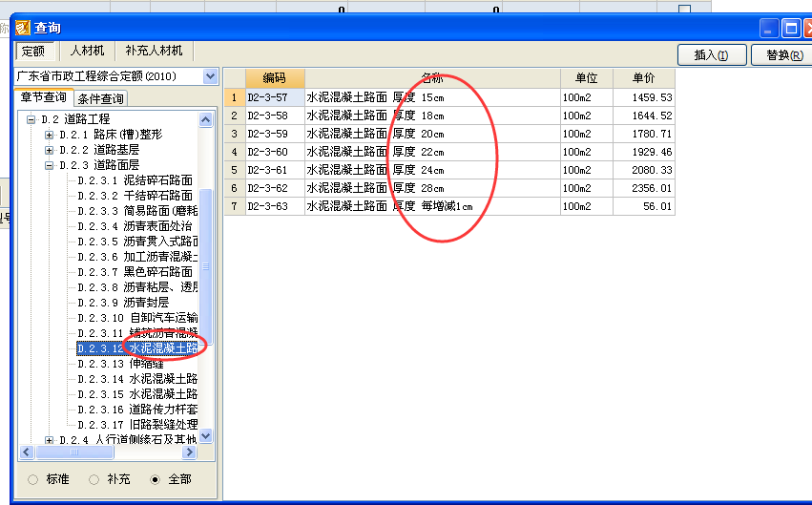Click the 插入(I) button
The height and width of the screenshot is (505, 812).
pos(712,55)
